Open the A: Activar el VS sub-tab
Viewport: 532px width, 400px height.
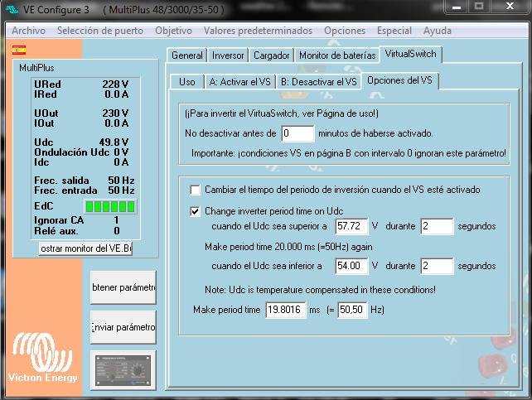click(x=239, y=82)
